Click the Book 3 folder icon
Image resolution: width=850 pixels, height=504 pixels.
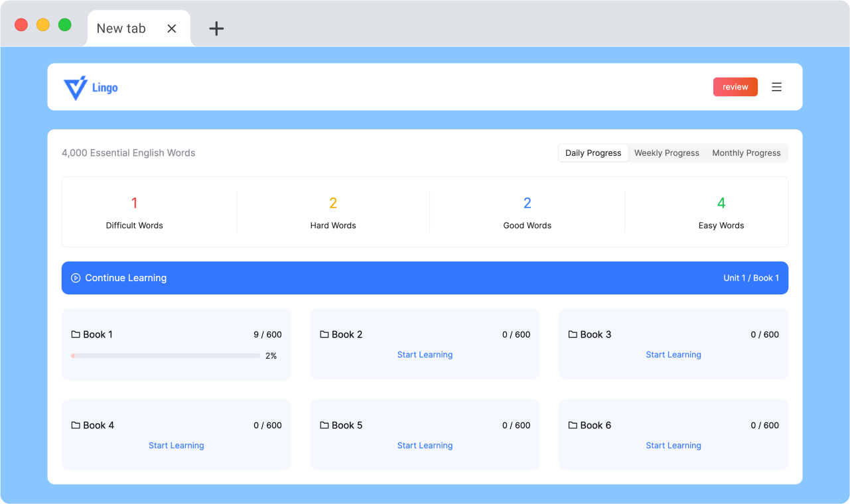(x=573, y=334)
